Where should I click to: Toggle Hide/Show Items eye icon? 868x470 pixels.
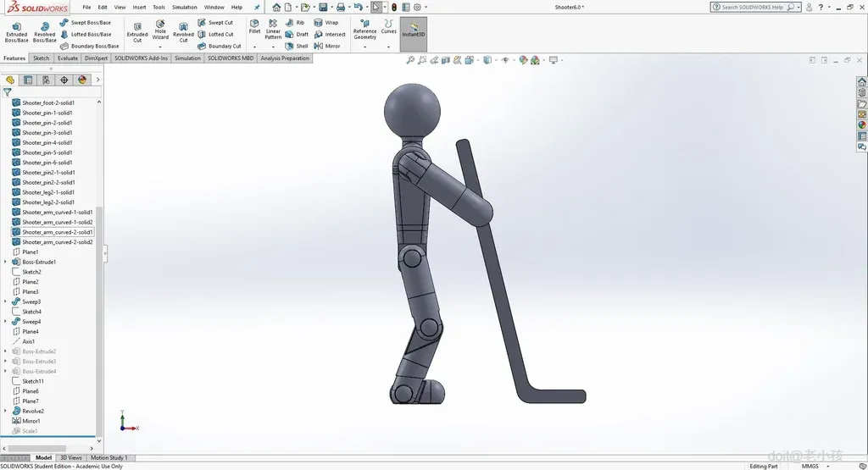505,60
